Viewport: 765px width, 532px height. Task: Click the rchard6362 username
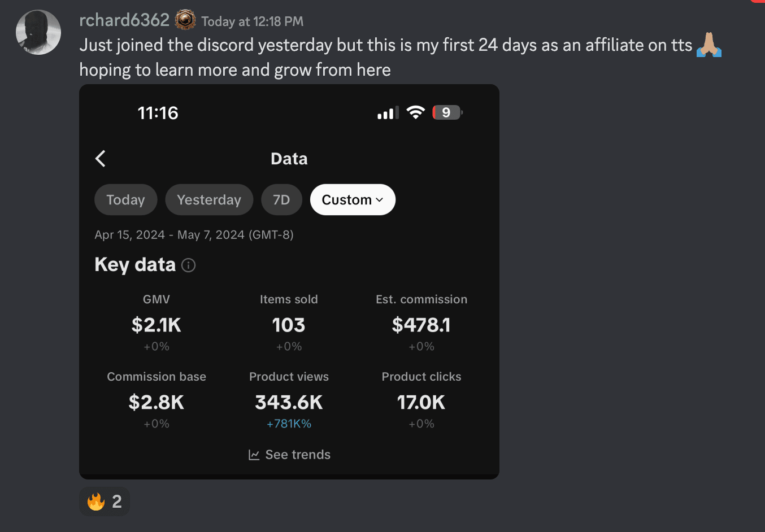pyautogui.click(x=124, y=20)
